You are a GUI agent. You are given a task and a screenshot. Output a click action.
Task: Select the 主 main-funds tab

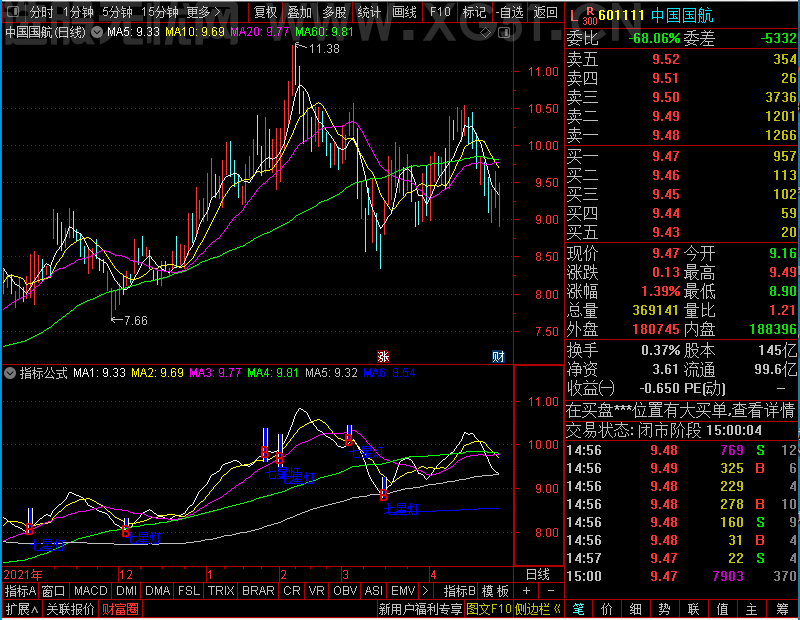coord(752,609)
